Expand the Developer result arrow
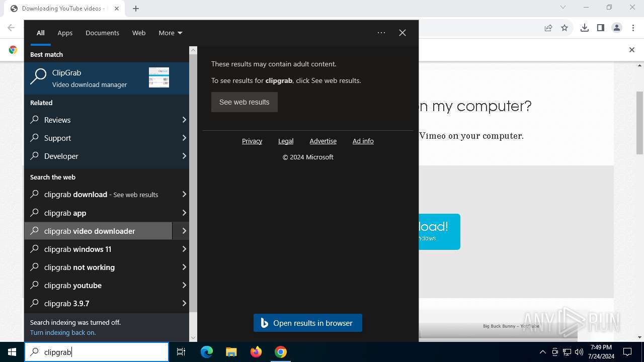The height and width of the screenshot is (362, 644). [184, 156]
